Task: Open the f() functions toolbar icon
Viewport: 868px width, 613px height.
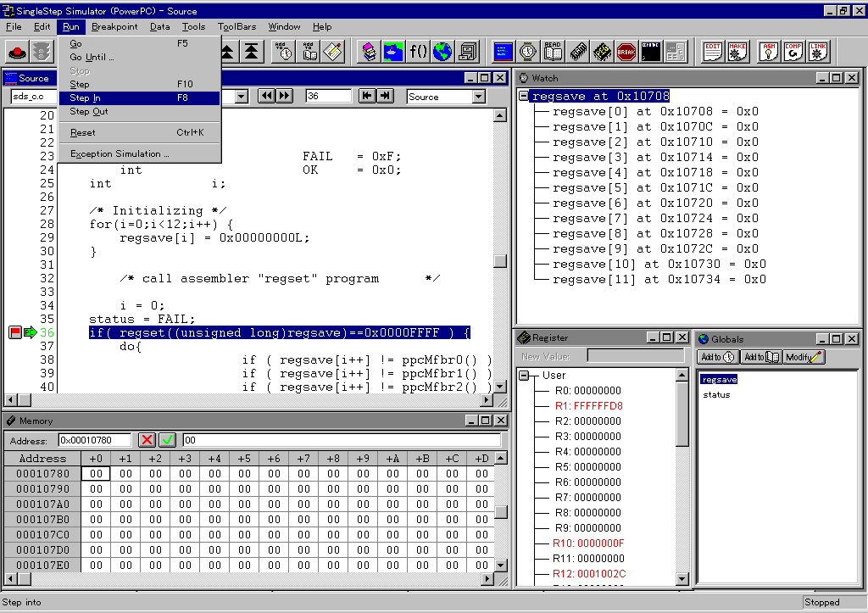Action: coord(418,52)
